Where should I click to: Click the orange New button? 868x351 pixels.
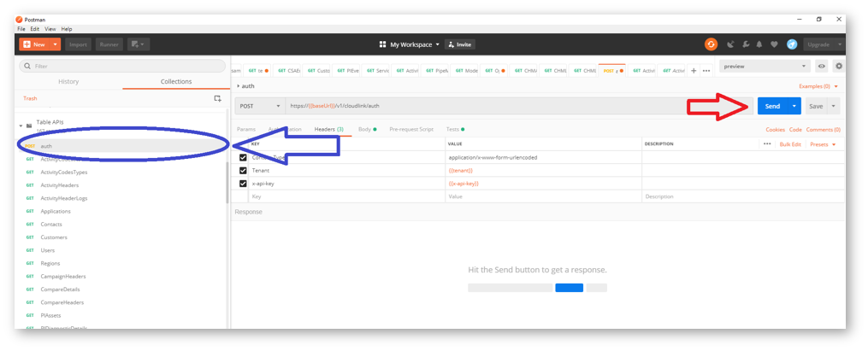coord(35,44)
